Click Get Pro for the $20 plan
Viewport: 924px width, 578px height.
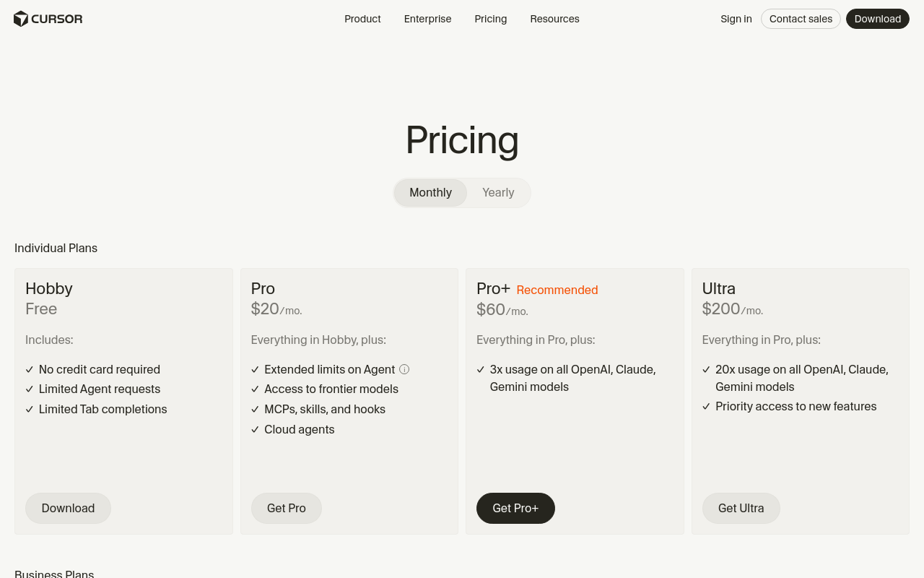(287, 508)
